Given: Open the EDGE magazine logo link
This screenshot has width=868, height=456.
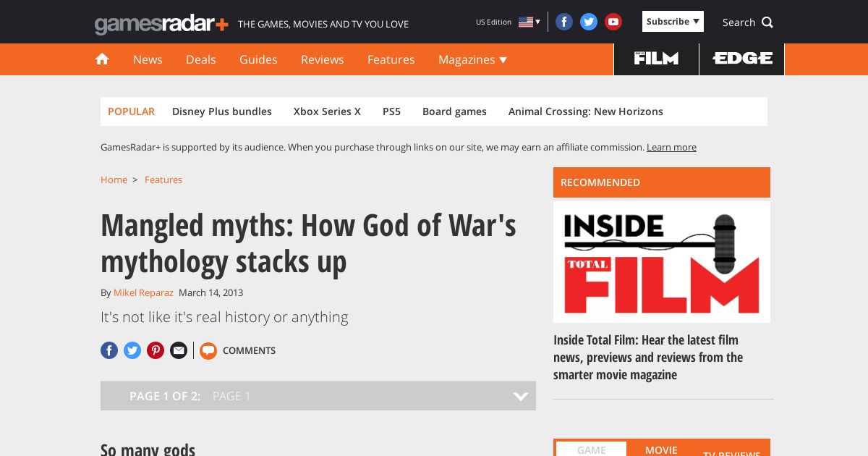Looking at the screenshot, I should click(x=742, y=59).
